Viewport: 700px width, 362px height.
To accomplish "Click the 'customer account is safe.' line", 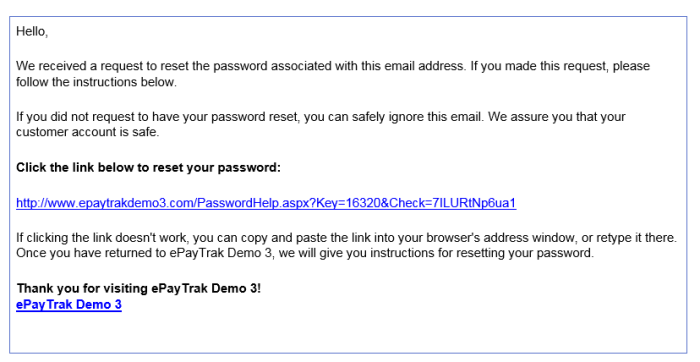I will tap(88, 132).
